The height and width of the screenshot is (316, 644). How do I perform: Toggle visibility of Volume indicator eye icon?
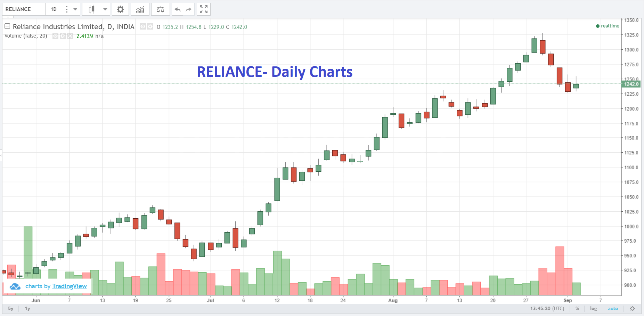coord(55,36)
